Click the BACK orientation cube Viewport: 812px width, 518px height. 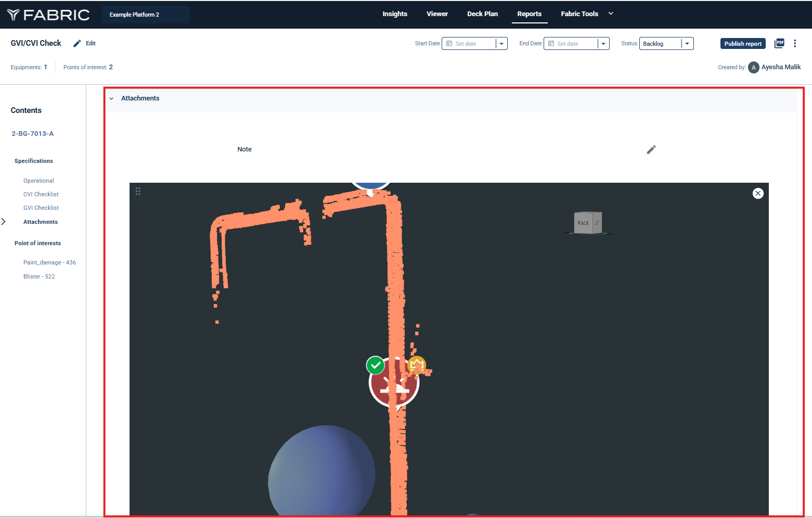click(x=587, y=223)
